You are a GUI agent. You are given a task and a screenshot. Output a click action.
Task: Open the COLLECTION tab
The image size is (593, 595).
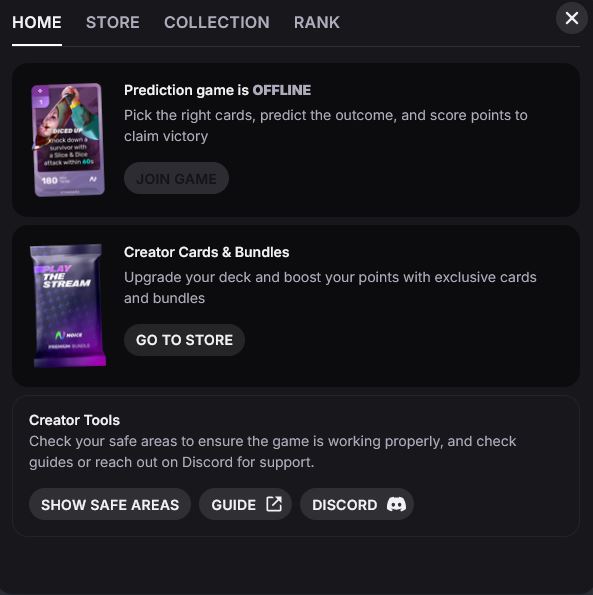pyautogui.click(x=217, y=22)
